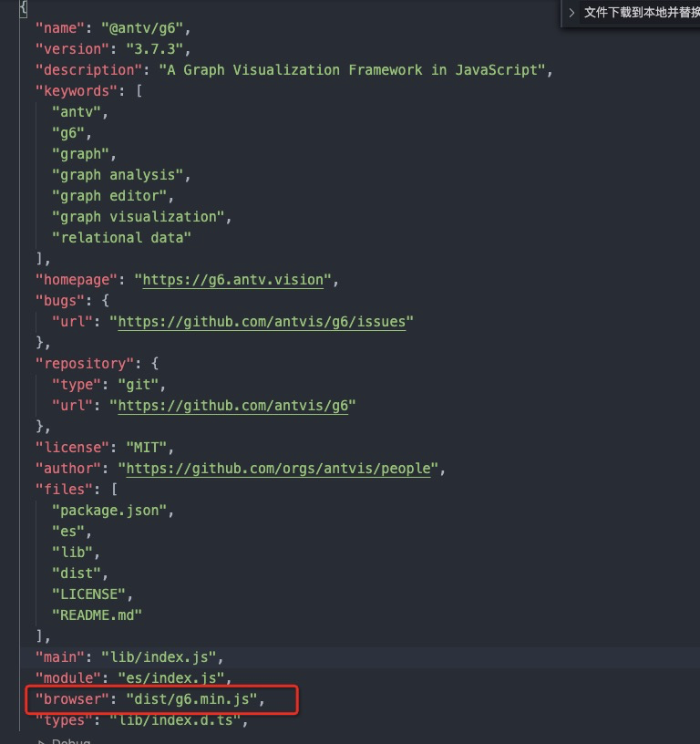Click the description string value

353,69
